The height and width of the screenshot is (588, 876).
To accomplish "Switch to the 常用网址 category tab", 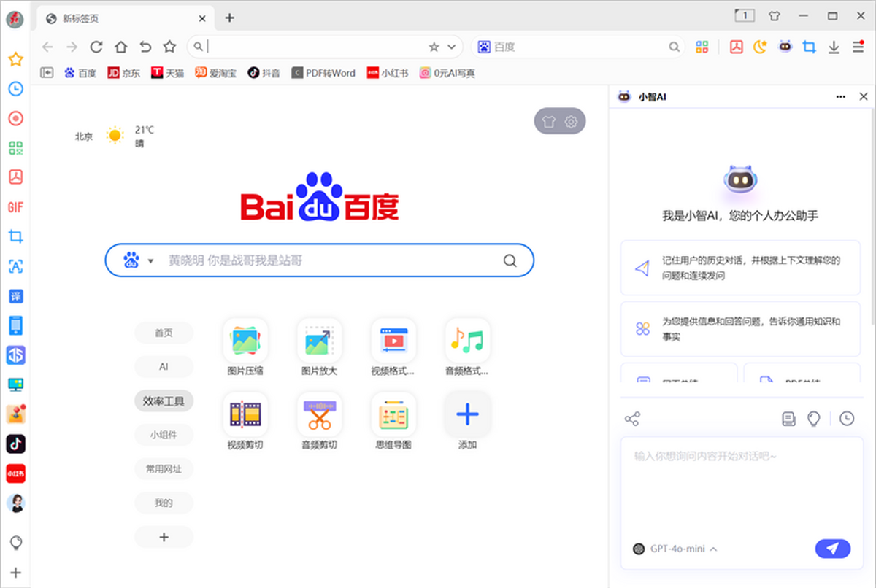I will [x=164, y=469].
